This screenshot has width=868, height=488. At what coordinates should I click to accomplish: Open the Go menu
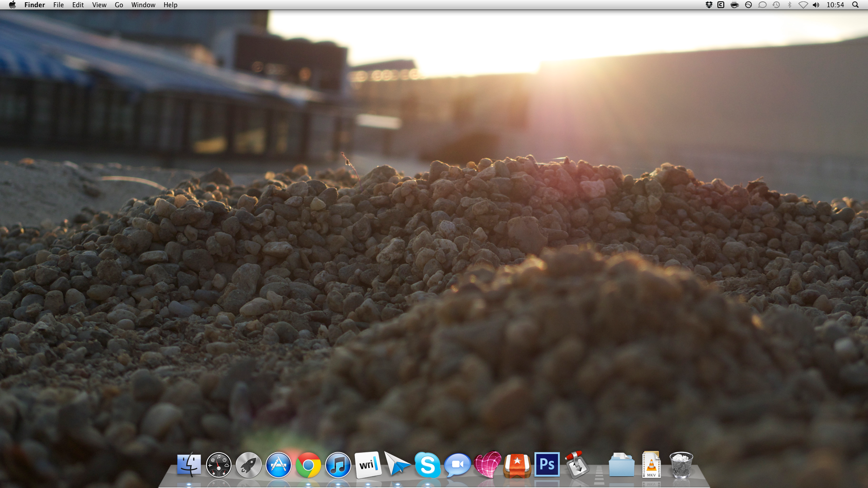point(119,5)
